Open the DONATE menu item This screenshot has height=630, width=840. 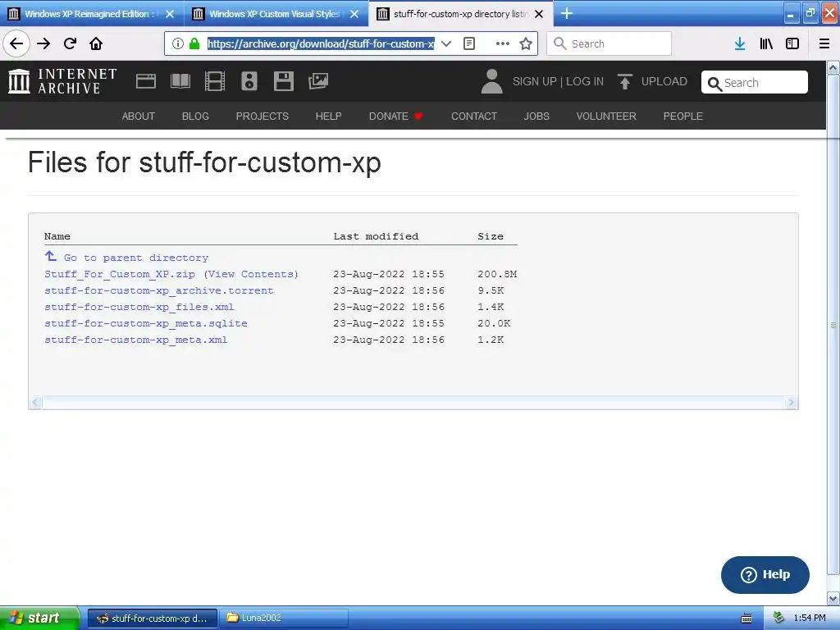pyautogui.click(x=396, y=116)
